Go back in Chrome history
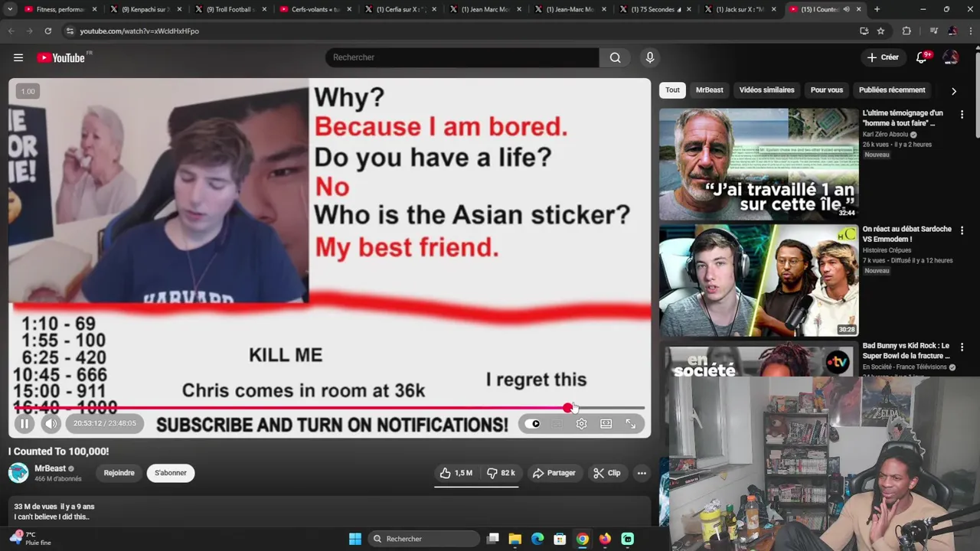980x551 pixels. [11, 31]
